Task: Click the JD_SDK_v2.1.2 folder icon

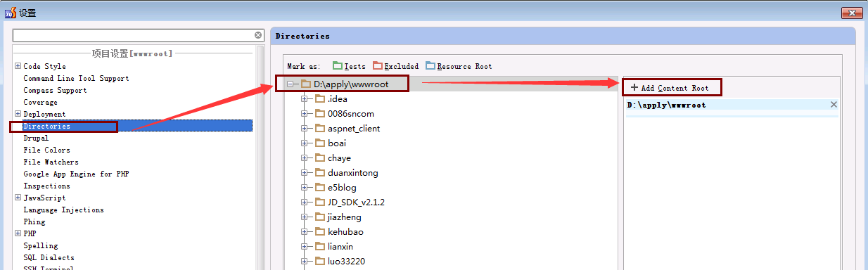Action: 320,202
